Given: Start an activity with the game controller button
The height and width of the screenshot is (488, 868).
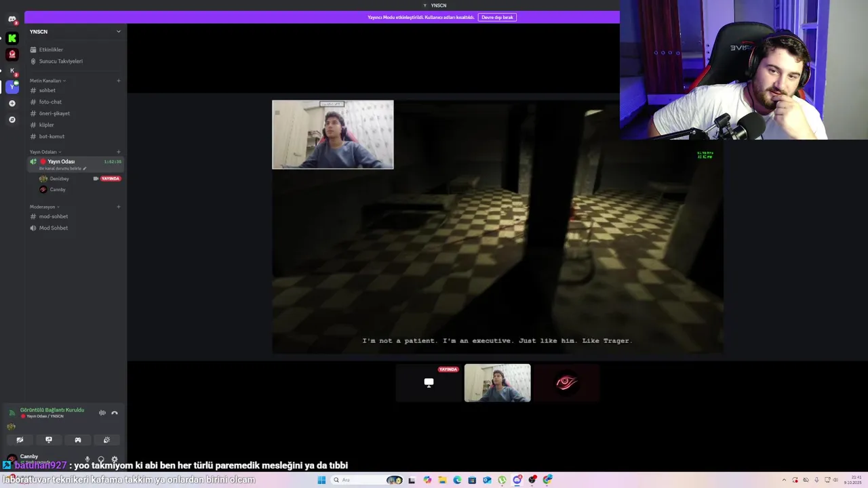Looking at the screenshot, I should click(78, 440).
